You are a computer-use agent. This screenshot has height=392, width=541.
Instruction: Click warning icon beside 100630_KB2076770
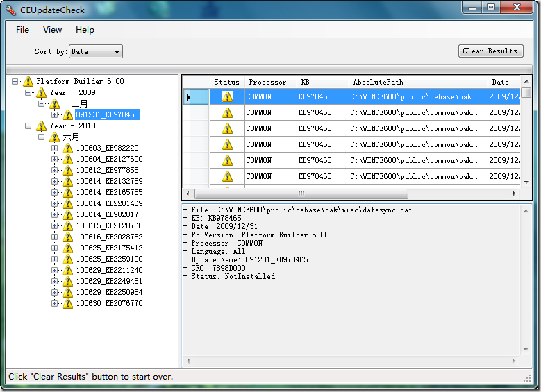tap(67, 303)
